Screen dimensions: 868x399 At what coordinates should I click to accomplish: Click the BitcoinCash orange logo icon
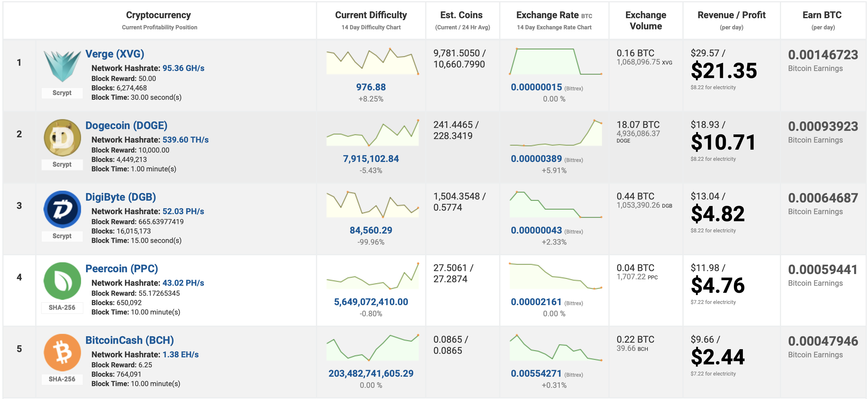[62, 352]
